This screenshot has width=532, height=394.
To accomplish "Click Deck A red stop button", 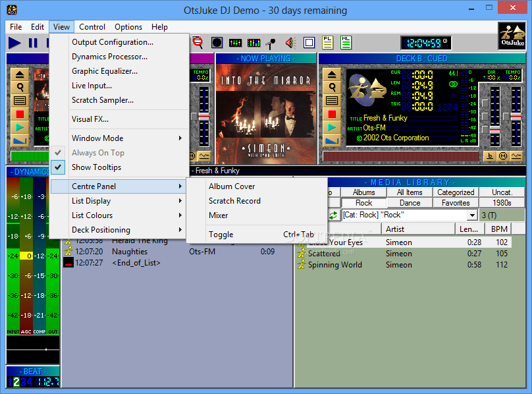I will (x=20, y=114).
